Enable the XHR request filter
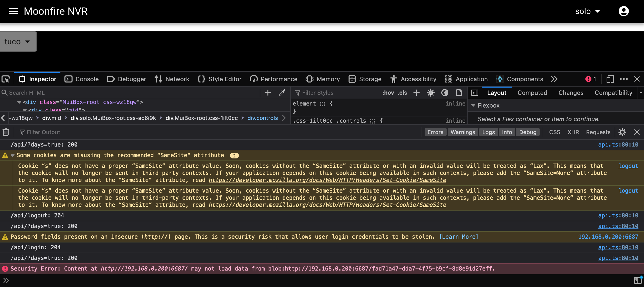This screenshot has height=287, width=644. (x=573, y=132)
